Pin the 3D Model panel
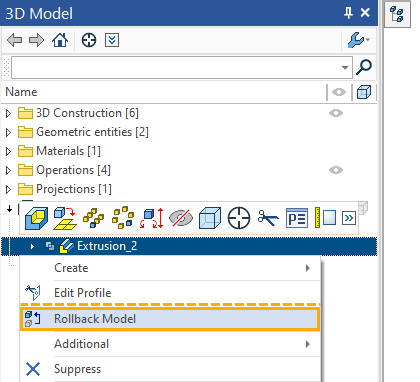The image size is (420, 382). coord(348,13)
